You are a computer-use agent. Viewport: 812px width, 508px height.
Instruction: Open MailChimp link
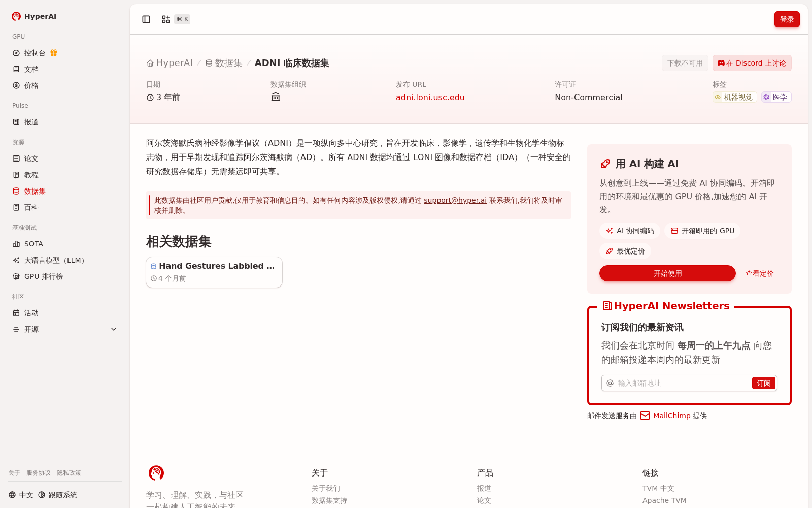[x=672, y=416]
